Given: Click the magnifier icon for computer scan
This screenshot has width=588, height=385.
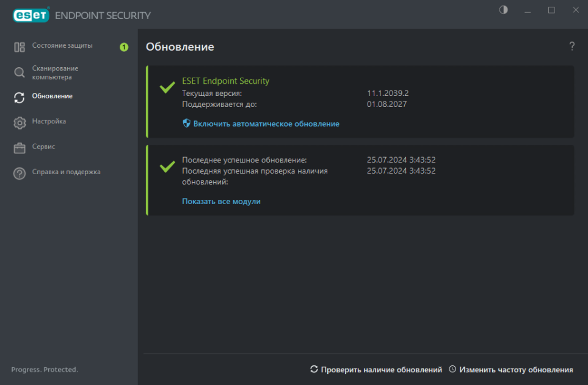Looking at the screenshot, I should pyautogui.click(x=20, y=73).
